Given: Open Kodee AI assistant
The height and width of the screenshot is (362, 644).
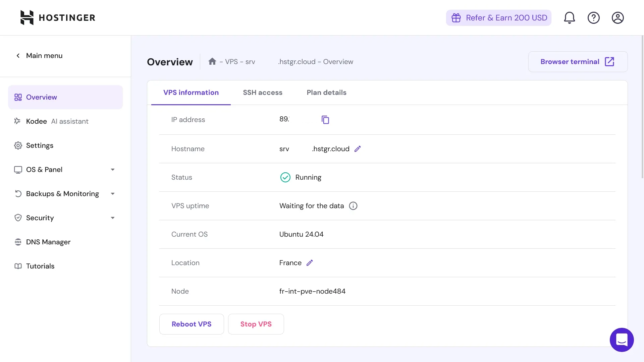Looking at the screenshot, I should [x=57, y=121].
